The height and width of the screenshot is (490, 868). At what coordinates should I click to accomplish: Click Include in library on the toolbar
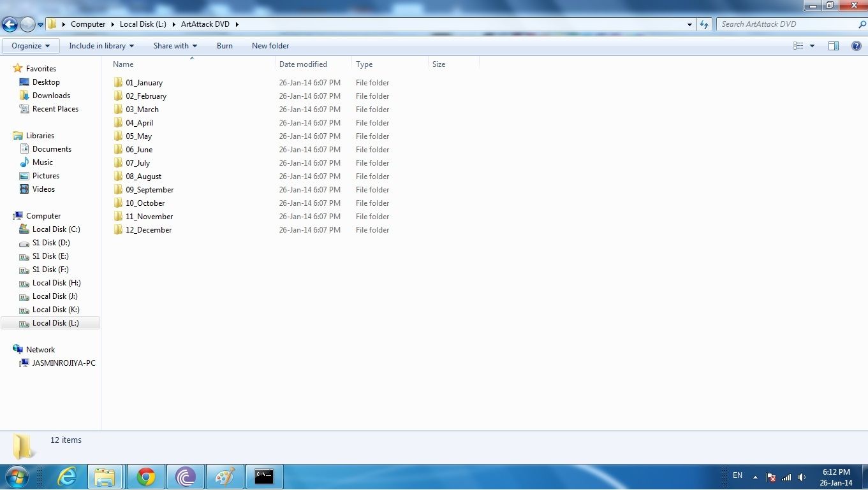pyautogui.click(x=101, y=45)
